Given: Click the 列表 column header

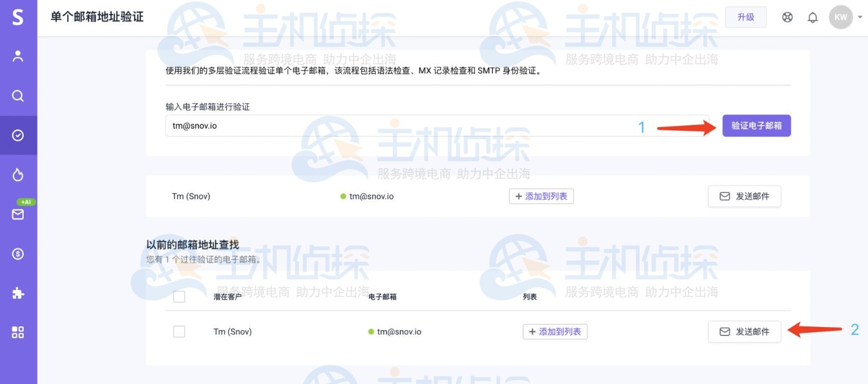Looking at the screenshot, I should (x=530, y=297).
